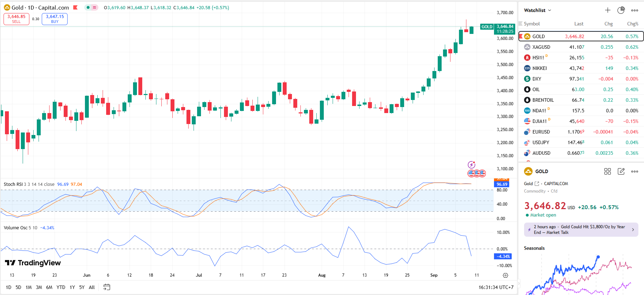644x295 pixels.
Task: Select the XAGUSD row in watchlist
Action: [x=580, y=47]
